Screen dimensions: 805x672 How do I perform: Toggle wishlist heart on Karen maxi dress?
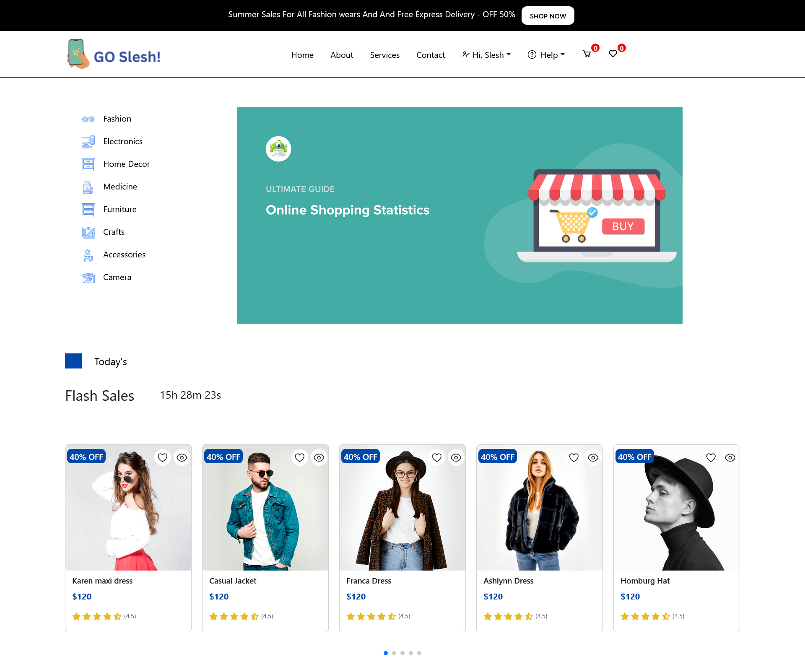[x=163, y=458]
